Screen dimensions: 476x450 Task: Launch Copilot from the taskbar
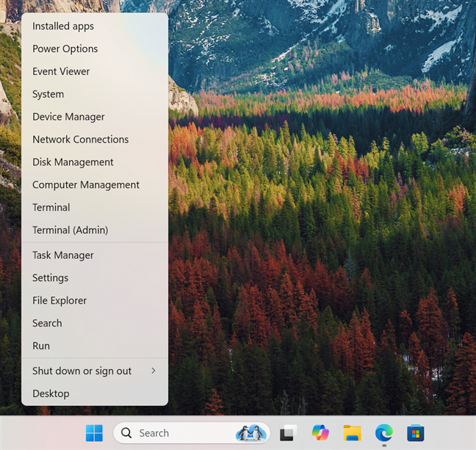320,432
